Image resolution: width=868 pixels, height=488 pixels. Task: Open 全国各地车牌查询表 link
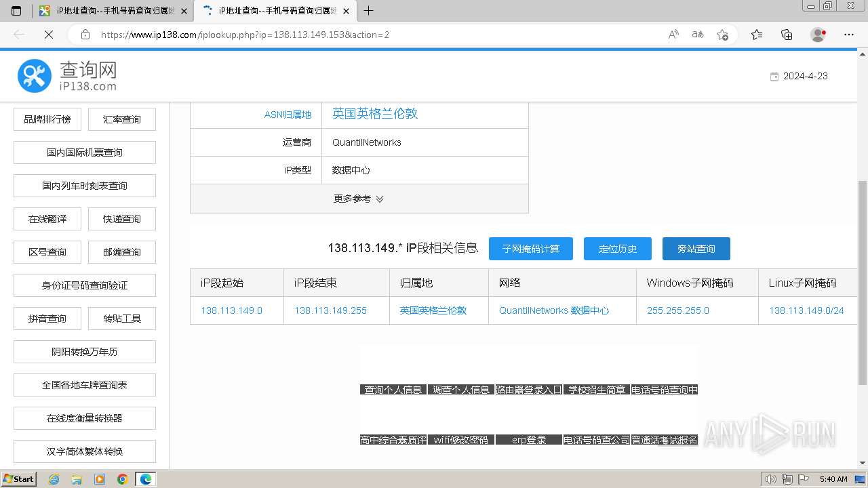tap(85, 385)
